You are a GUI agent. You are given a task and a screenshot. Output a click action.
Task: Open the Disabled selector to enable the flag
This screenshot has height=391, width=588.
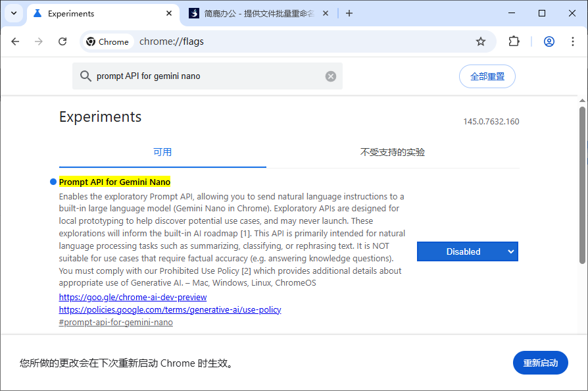(467, 251)
